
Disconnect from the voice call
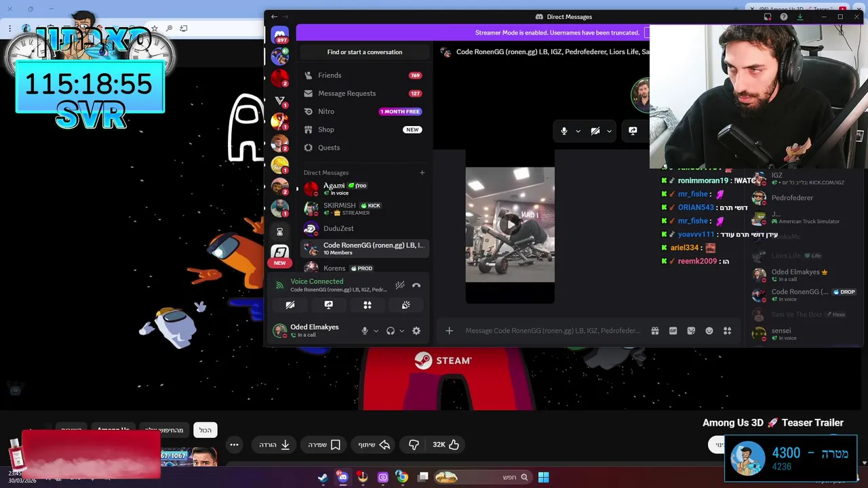(416, 285)
